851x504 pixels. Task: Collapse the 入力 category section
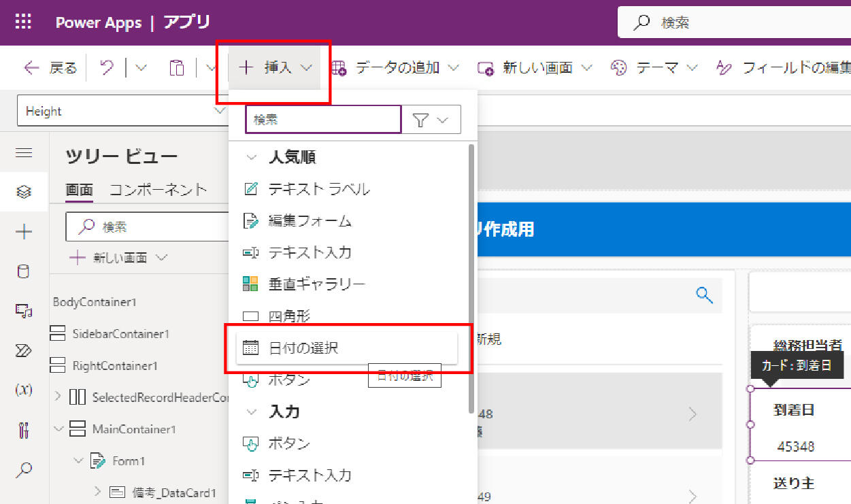252,412
